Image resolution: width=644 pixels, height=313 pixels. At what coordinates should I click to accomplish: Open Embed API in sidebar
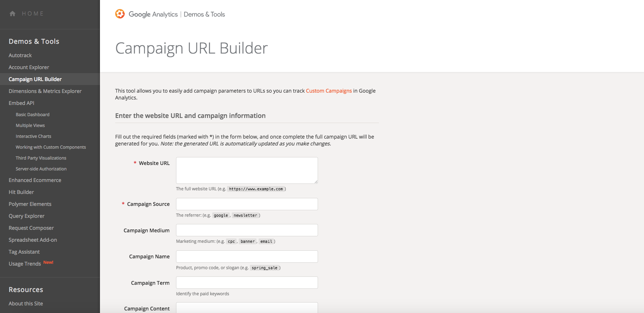21,103
